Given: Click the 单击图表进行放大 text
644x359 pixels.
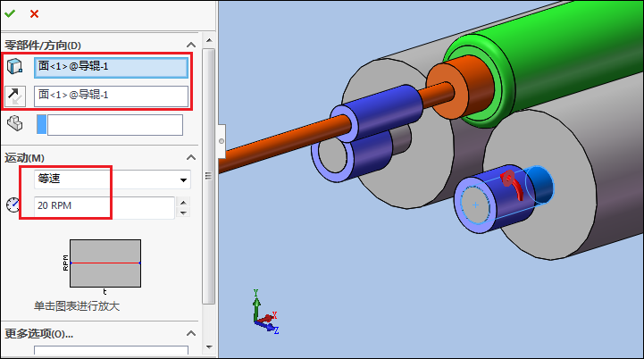Looking at the screenshot, I should [x=77, y=306].
